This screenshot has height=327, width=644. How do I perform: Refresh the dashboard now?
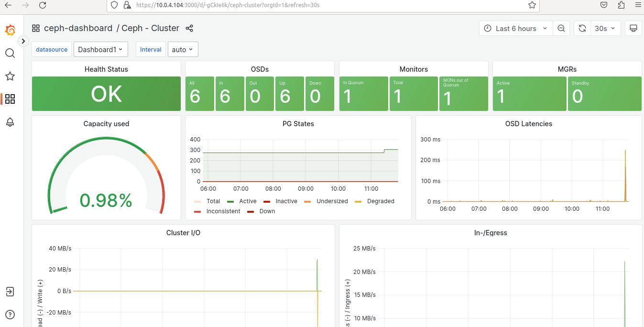pos(582,29)
